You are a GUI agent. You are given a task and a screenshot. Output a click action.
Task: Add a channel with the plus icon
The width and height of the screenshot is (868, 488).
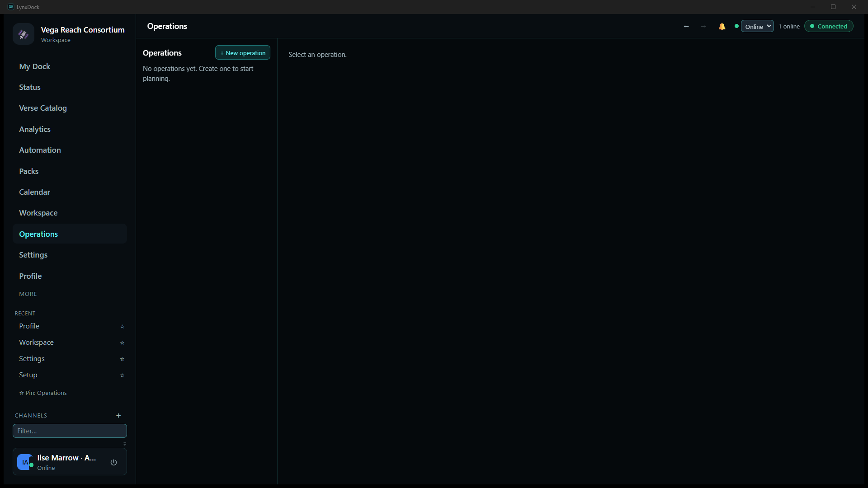pyautogui.click(x=118, y=416)
